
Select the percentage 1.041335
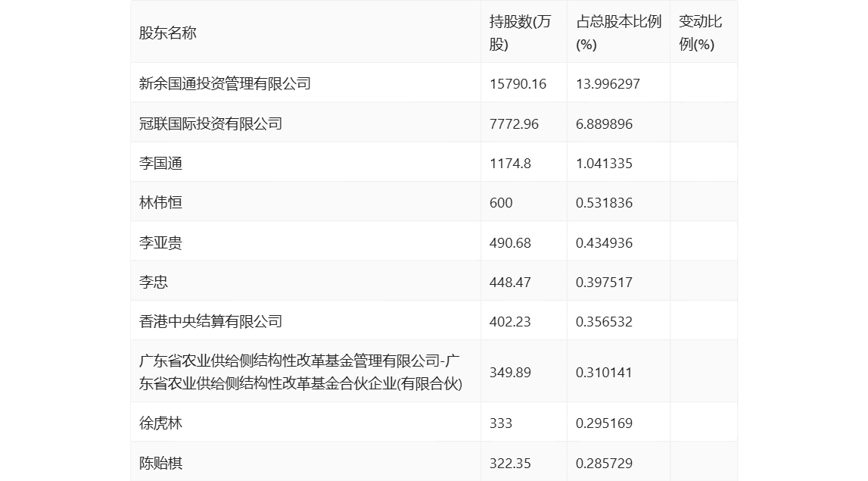point(604,164)
